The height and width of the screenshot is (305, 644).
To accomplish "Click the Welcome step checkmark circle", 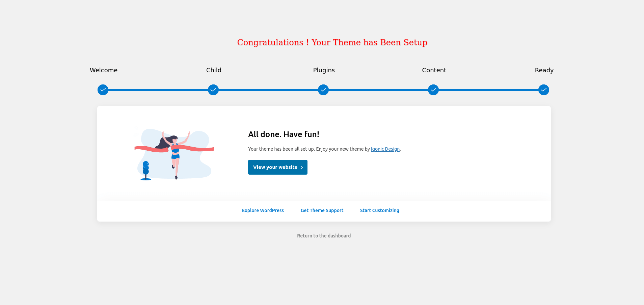I will coord(103,90).
